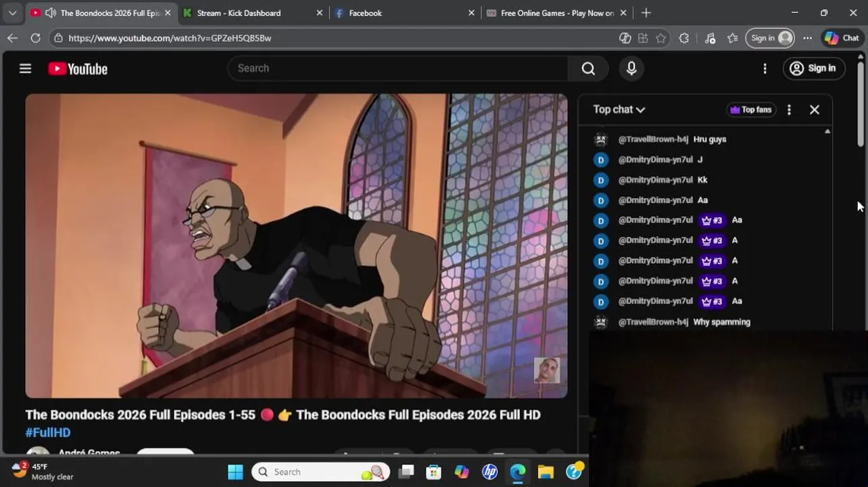Select The Boondocks 2026 YouTube tab
This screenshot has width=868, height=487.
(101, 13)
